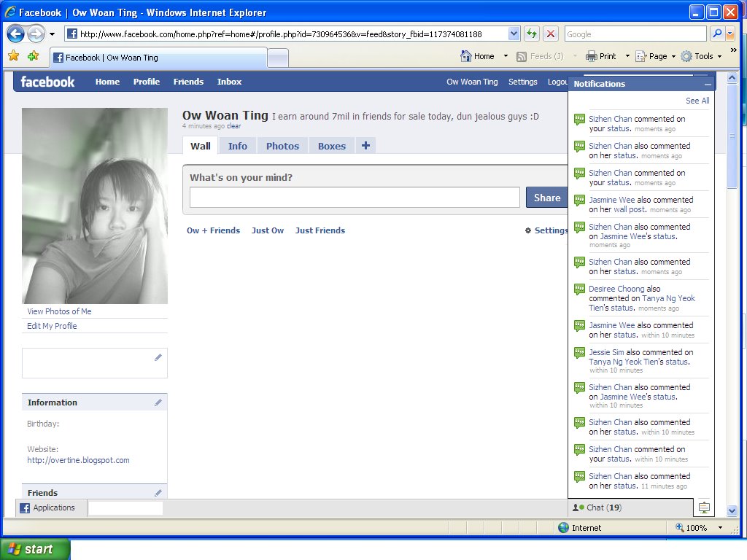Click the Share button
747x560 pixels.
click(547, 198)
